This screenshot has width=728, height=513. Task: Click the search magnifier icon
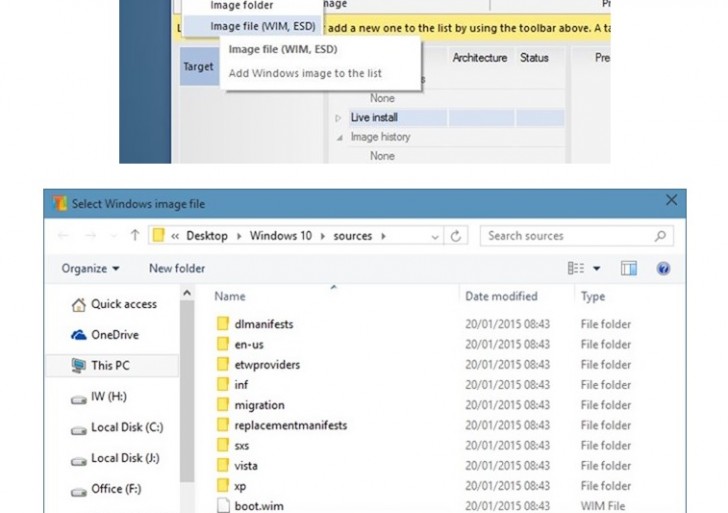pyautogui.click(x=660, y=236)
